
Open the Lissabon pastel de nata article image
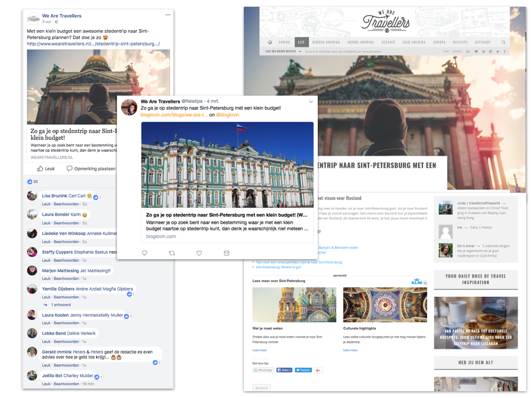[x=476, y=323]
